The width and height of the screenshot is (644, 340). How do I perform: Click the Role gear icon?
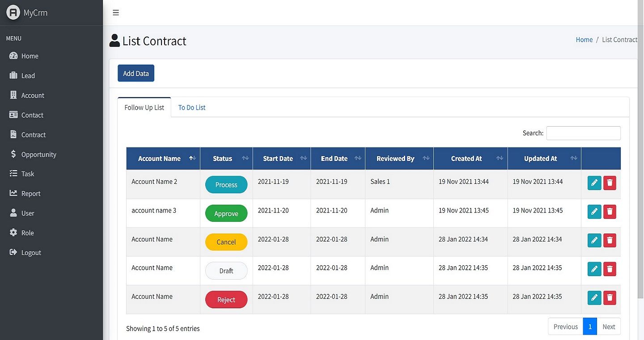[13, 233]
